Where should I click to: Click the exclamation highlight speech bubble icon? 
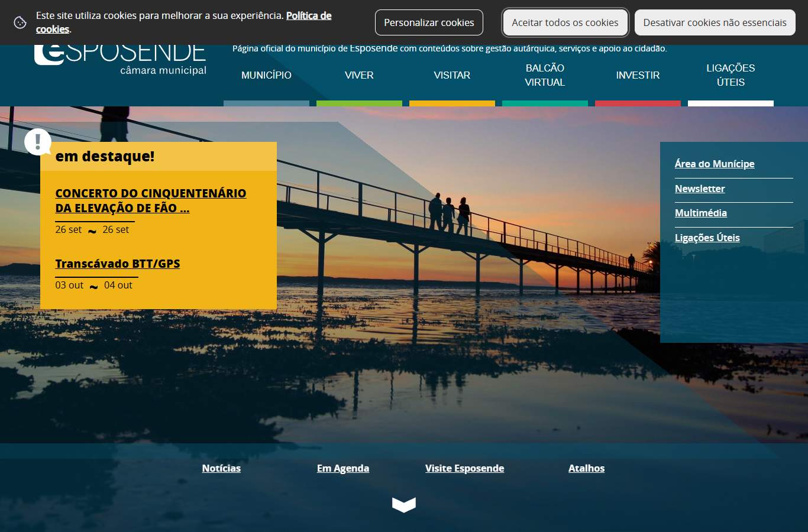coord(38,142)
